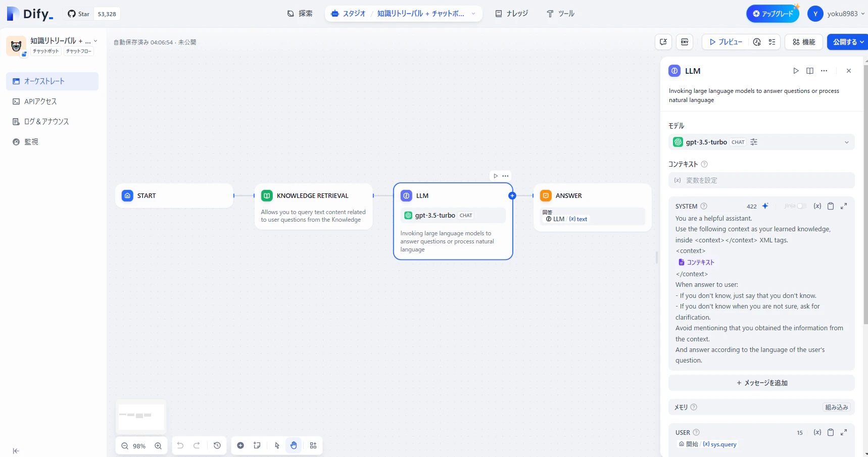
Task: Click the 組み込み memory tag
Action: pos(836,407)
